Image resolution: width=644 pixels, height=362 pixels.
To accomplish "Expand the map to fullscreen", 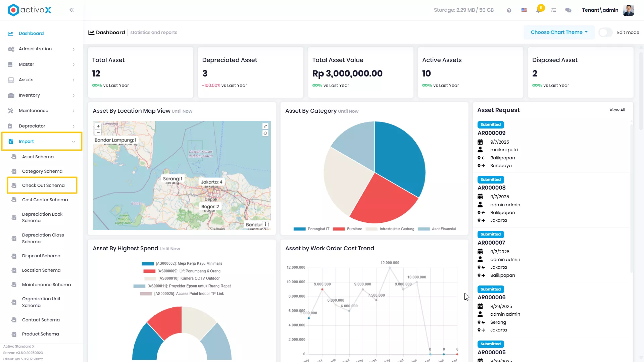I will coord(265,126).
